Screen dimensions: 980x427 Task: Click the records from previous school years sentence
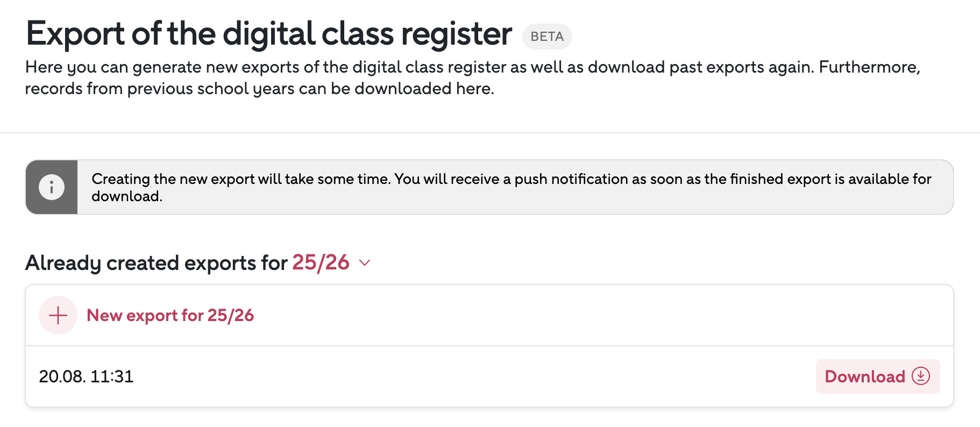tap(259, 89)
